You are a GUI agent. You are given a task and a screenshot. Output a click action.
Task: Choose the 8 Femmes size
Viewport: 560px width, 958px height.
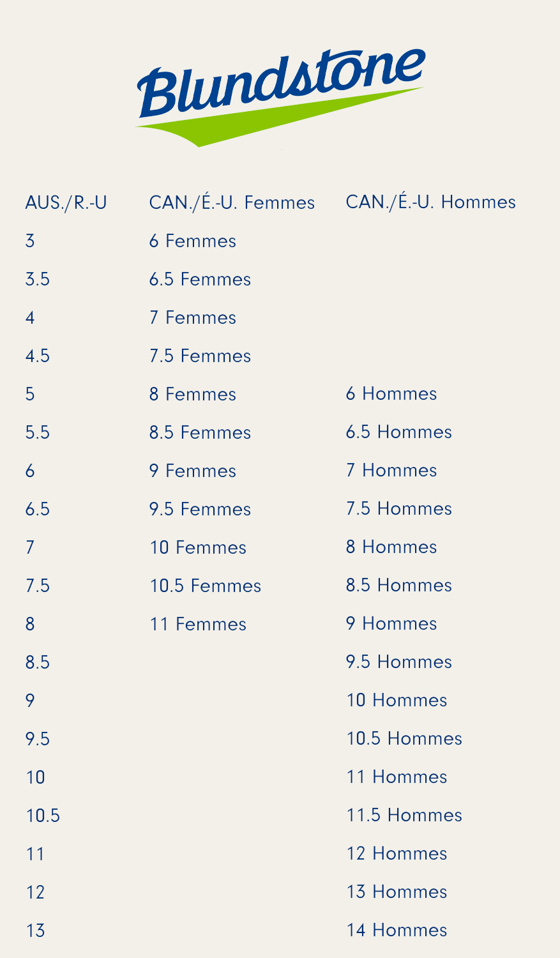coord(193,395)
